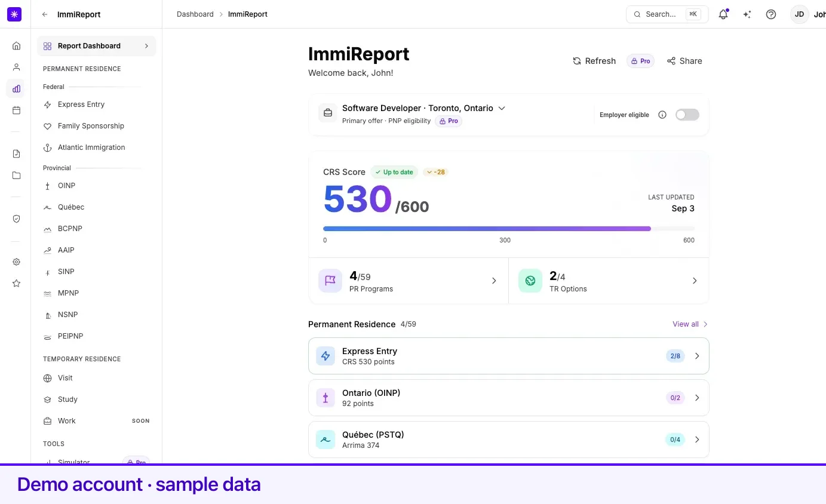Open notifications bell icon
Screen dimensions: 826x504
click(x=723, y=14)
